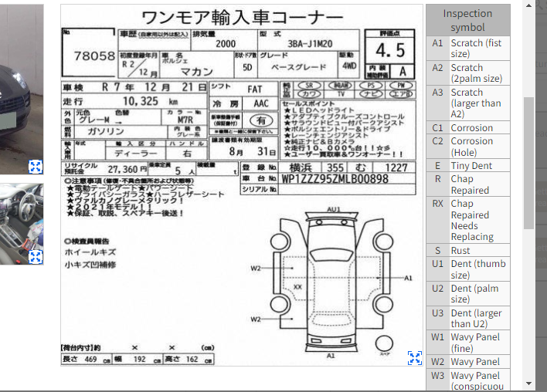Click the car damage diagram on the sheet
Image resolution: width=547 pixels, height=392 pixels.
[x=331, y=282]
